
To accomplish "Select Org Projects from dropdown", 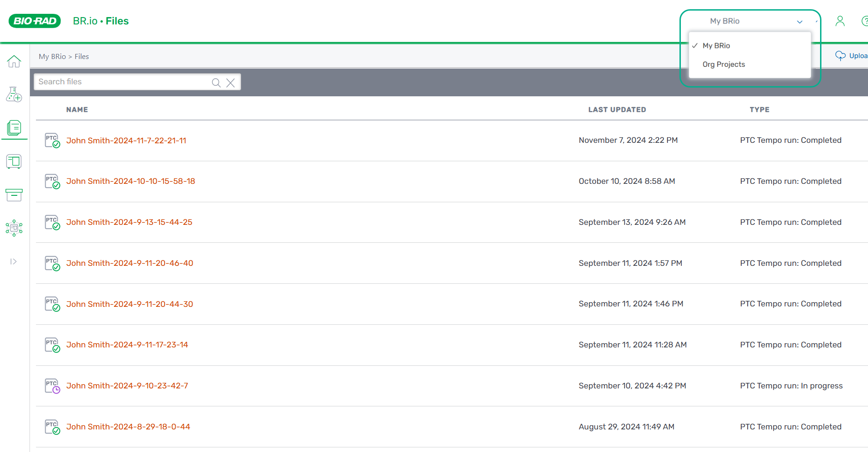I will pyautogui.click(x=723, y=65).
